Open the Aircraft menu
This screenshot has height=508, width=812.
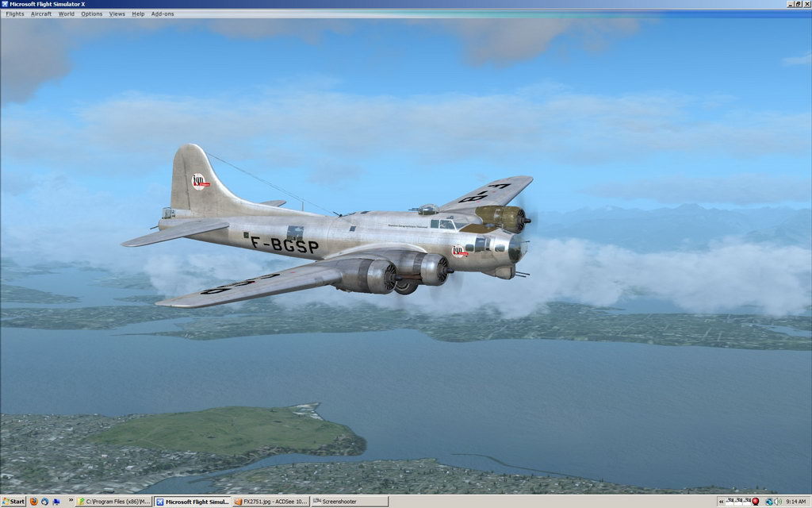coord(41,14)
